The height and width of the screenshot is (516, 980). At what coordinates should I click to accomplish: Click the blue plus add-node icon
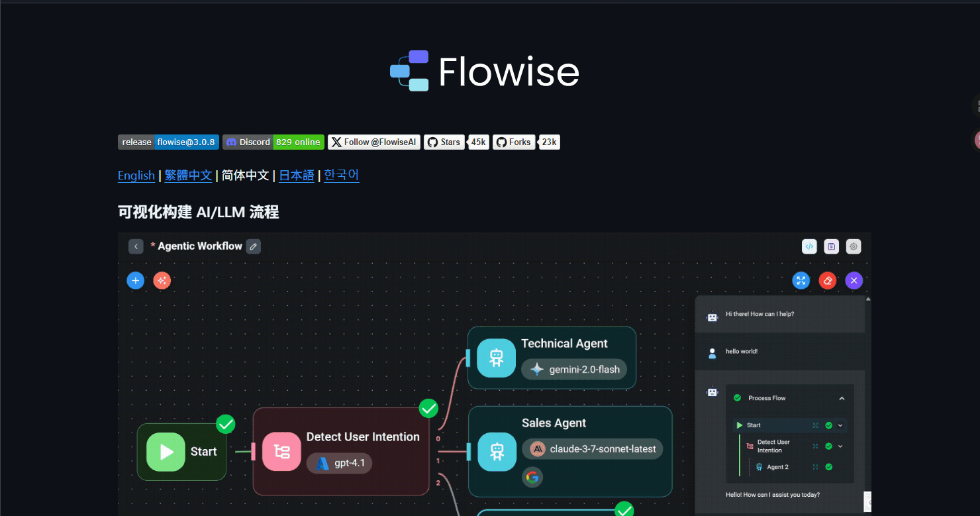point(136,281)
